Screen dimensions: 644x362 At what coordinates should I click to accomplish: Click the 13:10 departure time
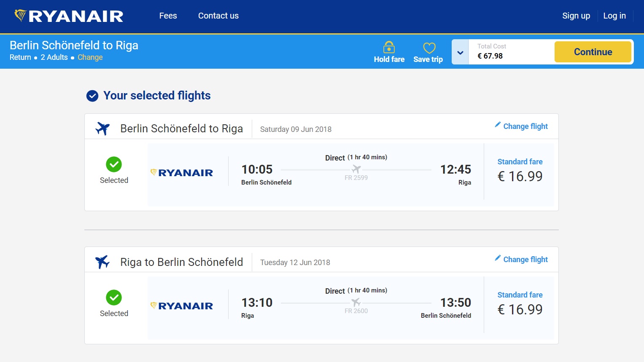pyautogui.click(x=257, y=303)
